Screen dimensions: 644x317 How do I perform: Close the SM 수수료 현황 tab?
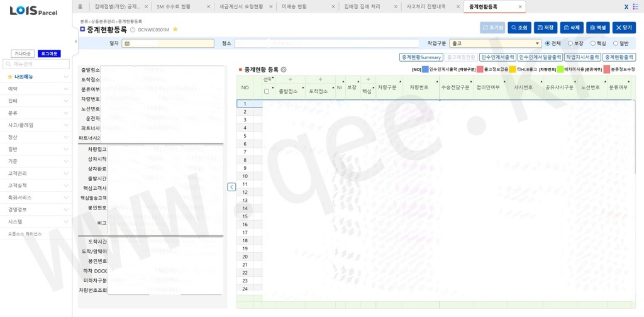coord(209,7)
